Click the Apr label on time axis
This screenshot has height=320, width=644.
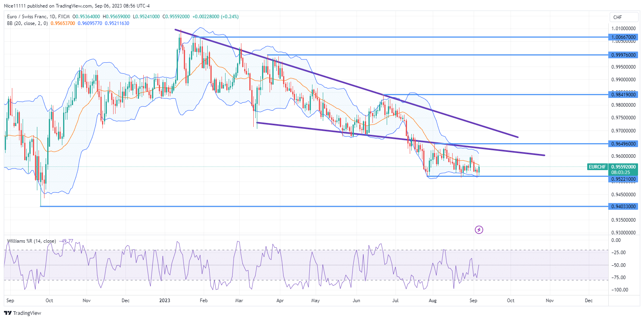pyautogui.click(x=280, y=301)
